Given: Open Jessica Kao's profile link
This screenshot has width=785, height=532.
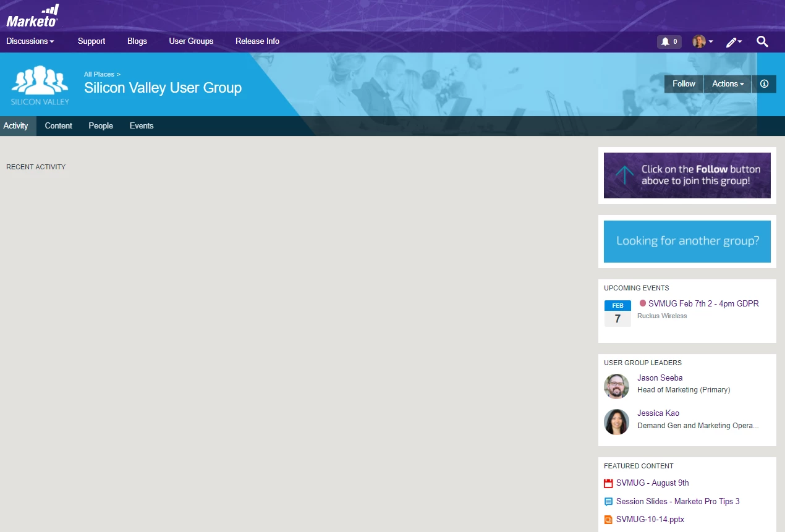Looking at the screenshot, I should pos(658,413).
